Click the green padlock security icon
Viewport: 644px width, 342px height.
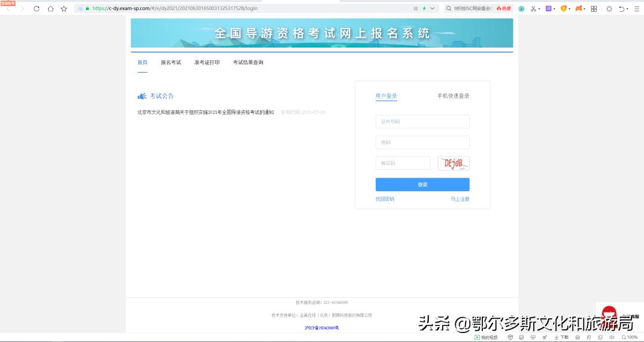point(87,8)
